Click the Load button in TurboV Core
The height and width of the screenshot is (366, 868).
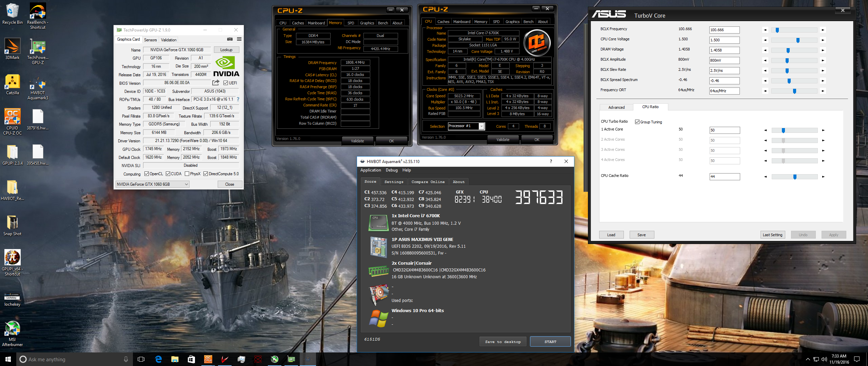pyautogui.click(x=611, y=235)
